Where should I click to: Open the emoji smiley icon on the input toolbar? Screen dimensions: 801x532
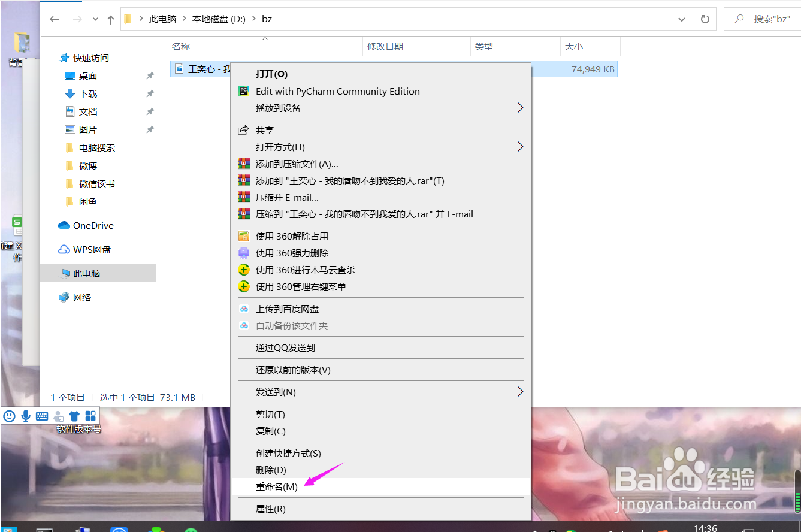9,416
